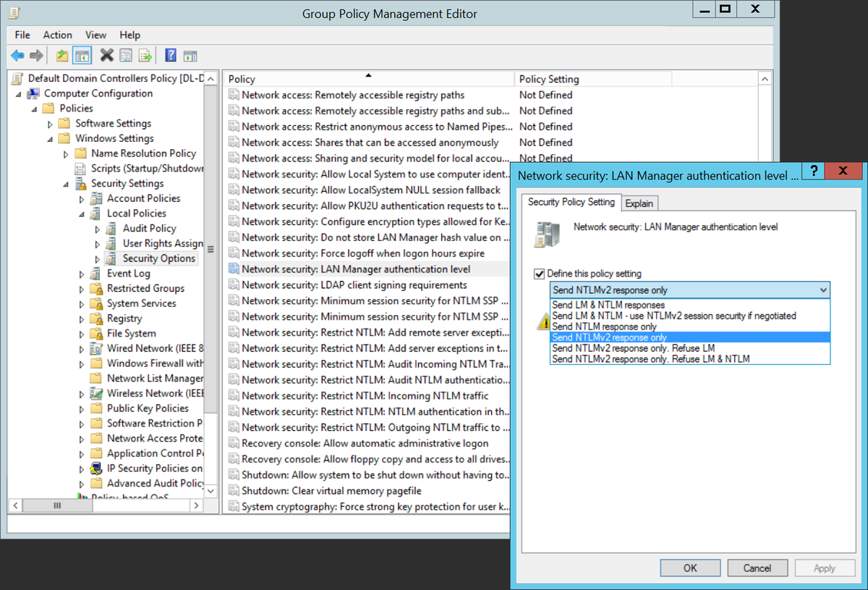Collapse the Policies tree node

tap(34, 109)
